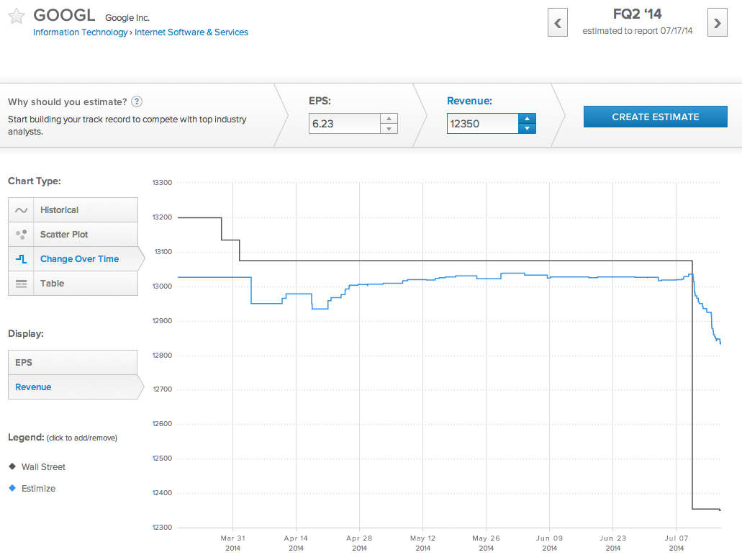
Task: Click the Scatter Plot dots icon
Action: tap(22, 235)
